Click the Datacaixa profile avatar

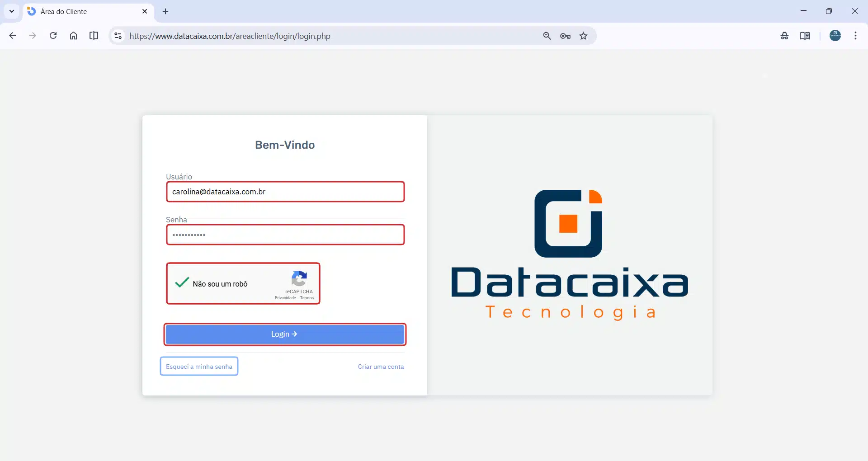point(835,35)
